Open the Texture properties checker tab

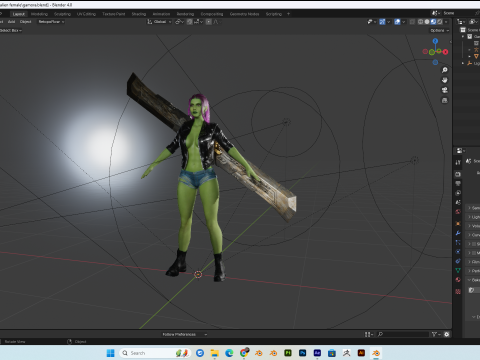[458, 292]
